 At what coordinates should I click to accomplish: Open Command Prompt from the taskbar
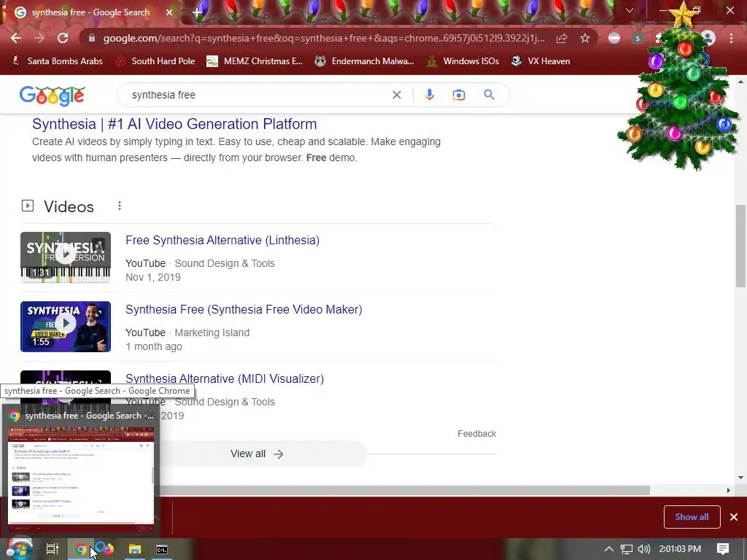162,550
